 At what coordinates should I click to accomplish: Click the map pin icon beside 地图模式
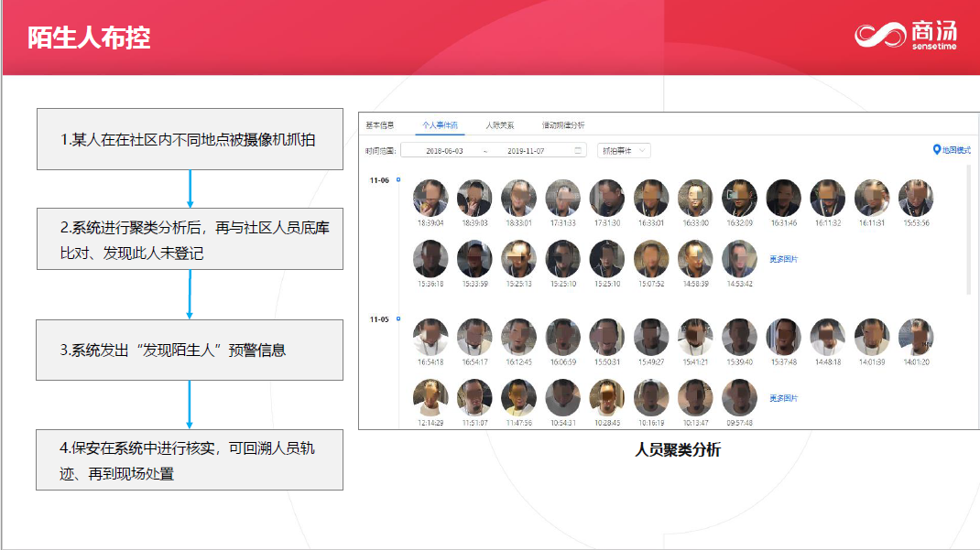936,150
